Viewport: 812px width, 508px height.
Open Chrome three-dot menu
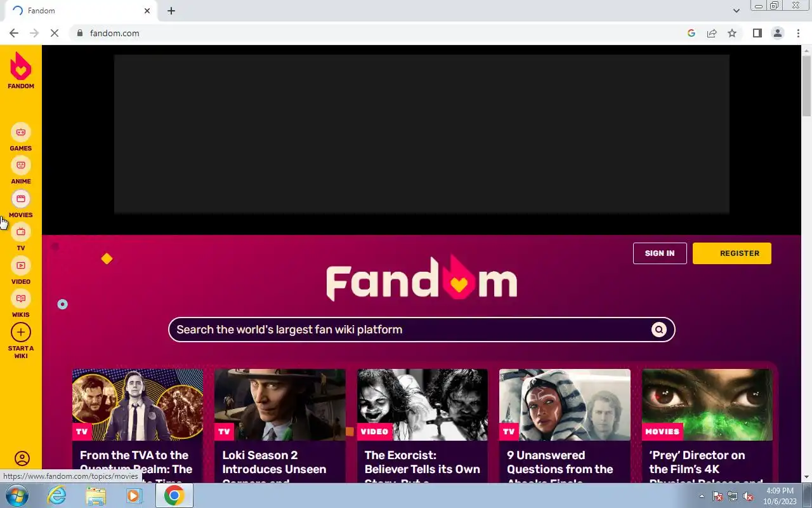tap(798, 33)
